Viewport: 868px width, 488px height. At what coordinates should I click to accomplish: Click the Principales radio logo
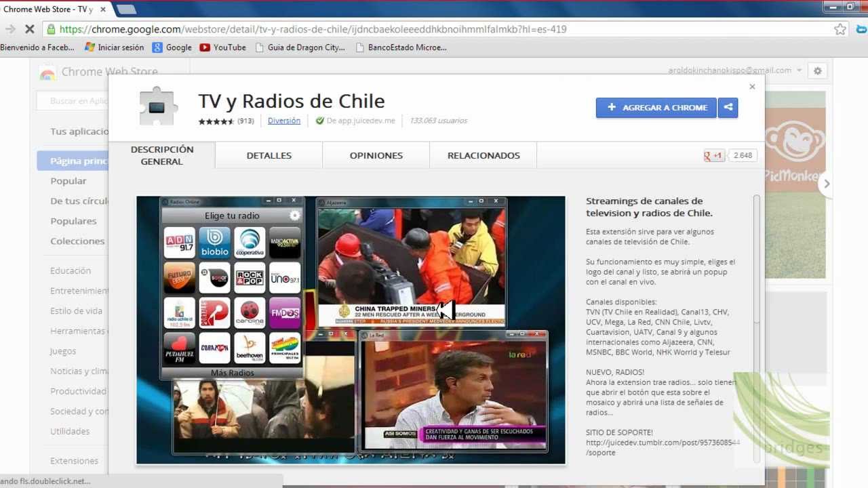[x=285, y=348]
